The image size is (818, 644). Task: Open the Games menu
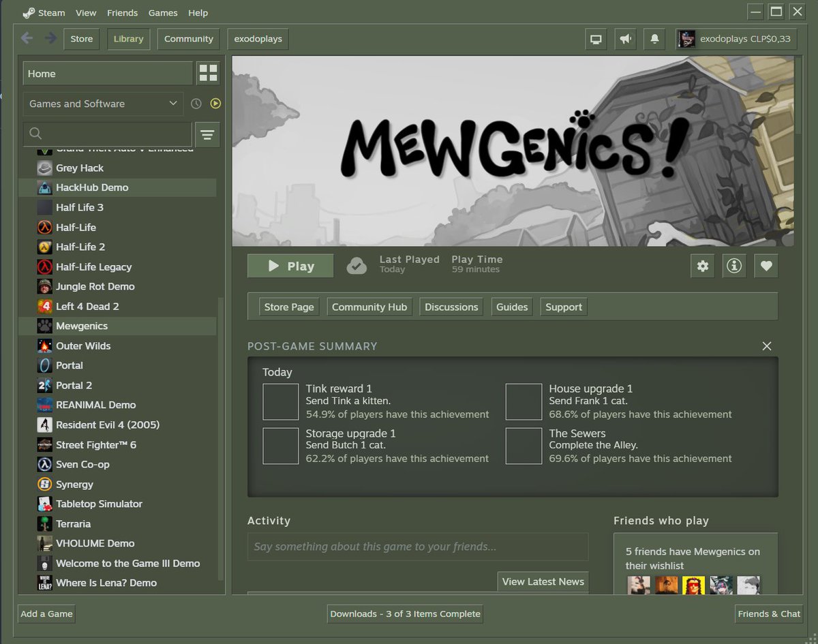pyautogui.click(x=163, y=13)
